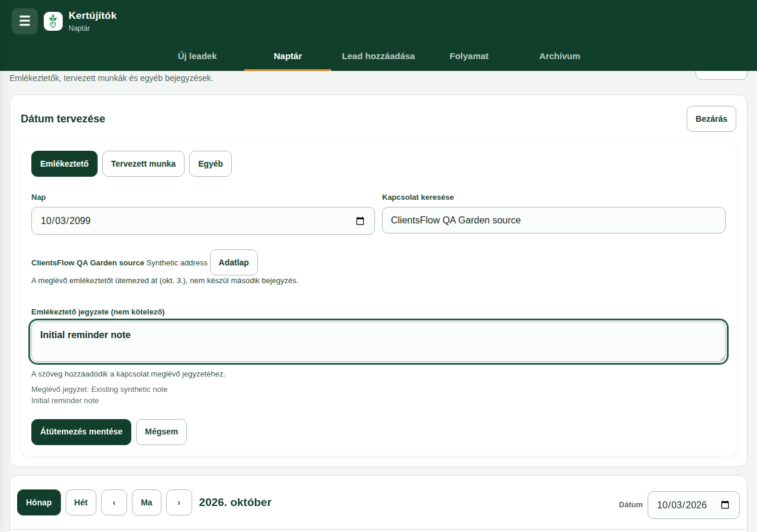Switch to Hét view
757x532 pixels.
pyautogui.click(x=81, y=502)
